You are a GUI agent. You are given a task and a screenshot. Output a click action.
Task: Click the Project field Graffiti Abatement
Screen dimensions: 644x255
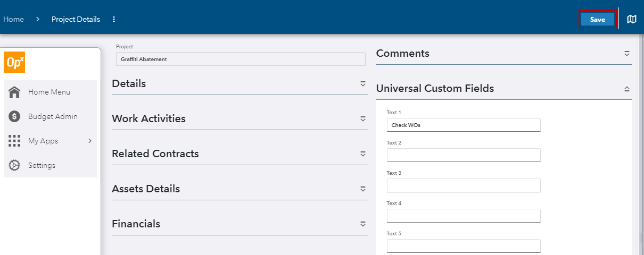[x=241, y=59]
